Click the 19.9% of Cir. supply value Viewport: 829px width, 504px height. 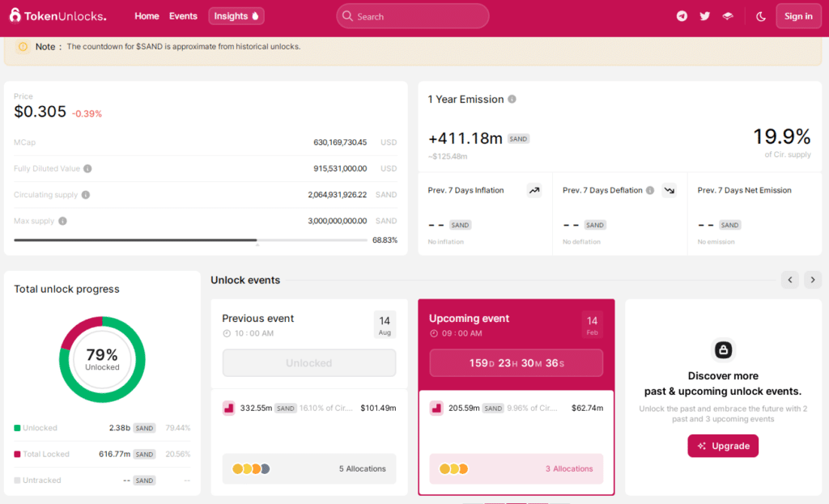coord(781,137)
